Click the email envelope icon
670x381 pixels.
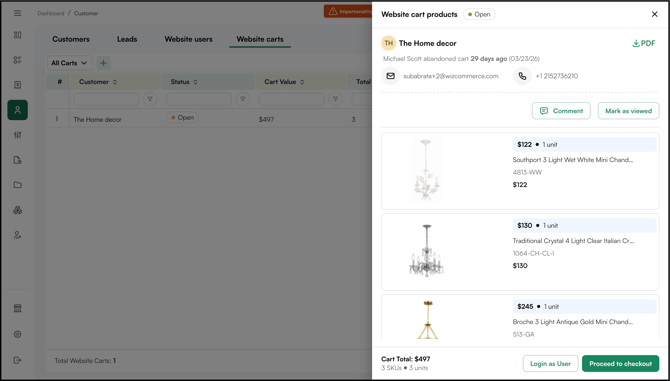pos(391,76)
